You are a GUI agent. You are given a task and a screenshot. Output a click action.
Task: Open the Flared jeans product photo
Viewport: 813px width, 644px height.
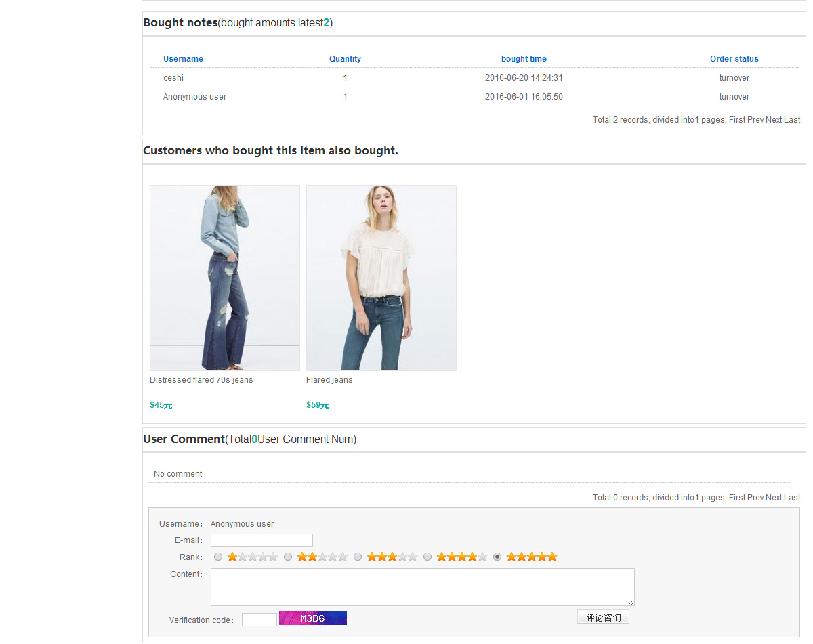381,278
